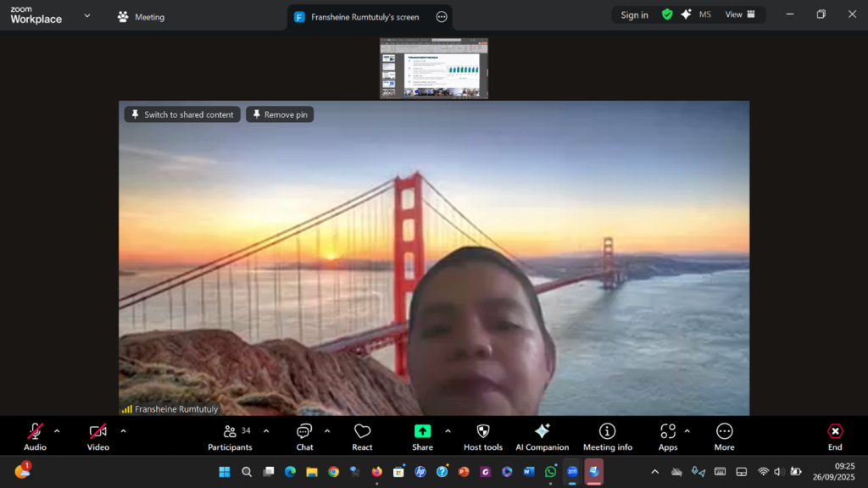Show Meeting info details
Viewport: 868px width, 488px height.
coord(607,437)
